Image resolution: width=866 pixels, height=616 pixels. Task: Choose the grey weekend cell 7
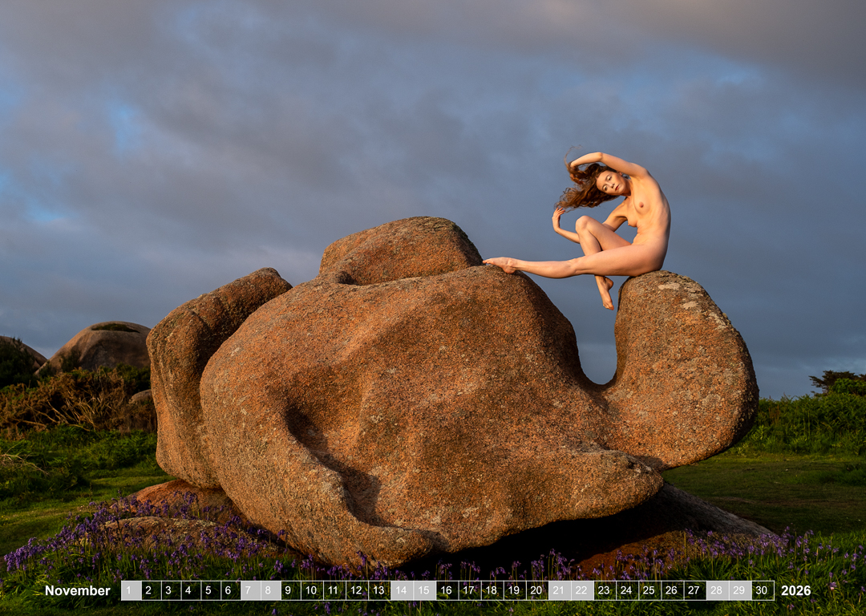tap(249, 590)
